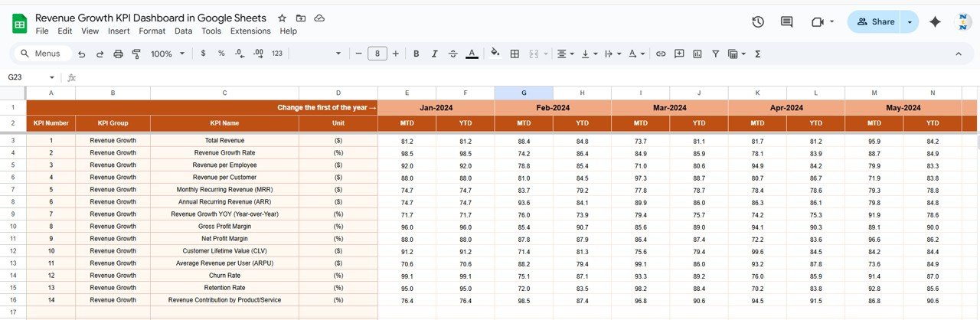This screenshot has width=980, height=320.
Task: Move document to a folder
Action: click(301, 18)
